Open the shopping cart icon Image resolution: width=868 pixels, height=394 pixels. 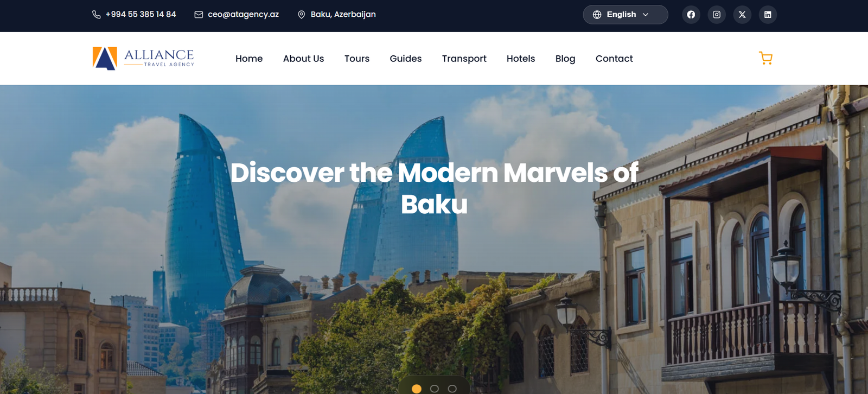pos(765,58)
